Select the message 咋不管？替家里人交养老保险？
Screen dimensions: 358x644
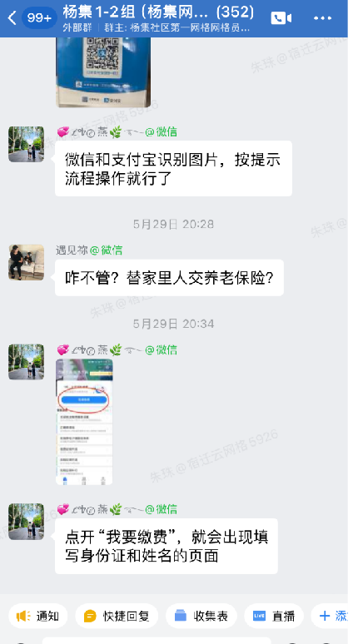pos(169,278)
